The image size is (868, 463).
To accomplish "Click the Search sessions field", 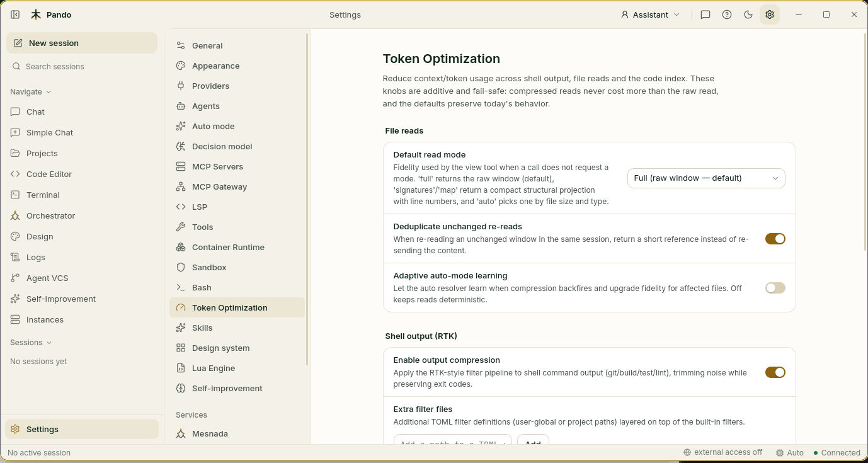I will (x=82, y=66).
